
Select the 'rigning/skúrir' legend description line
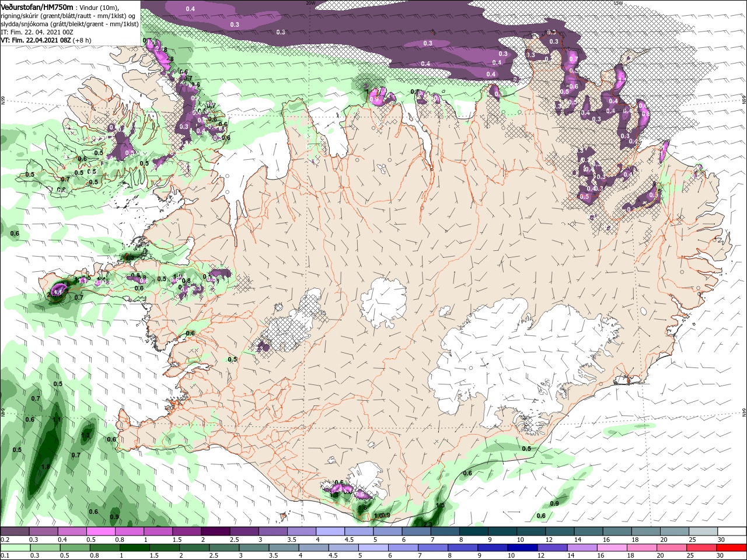(x=69, y=16)
